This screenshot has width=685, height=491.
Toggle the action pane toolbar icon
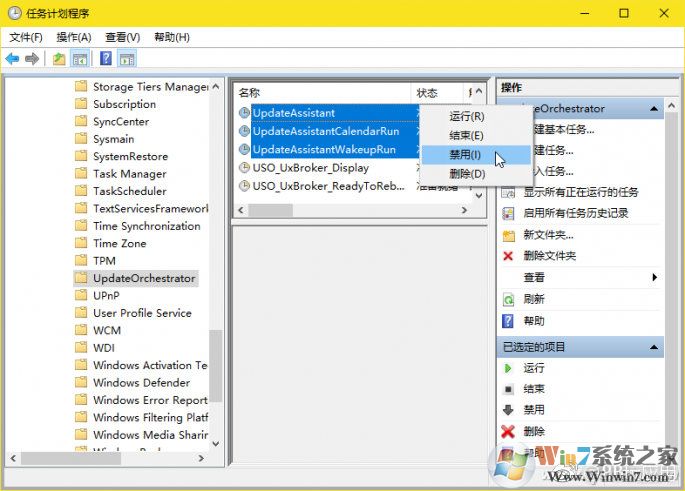[x=127, y=59]
